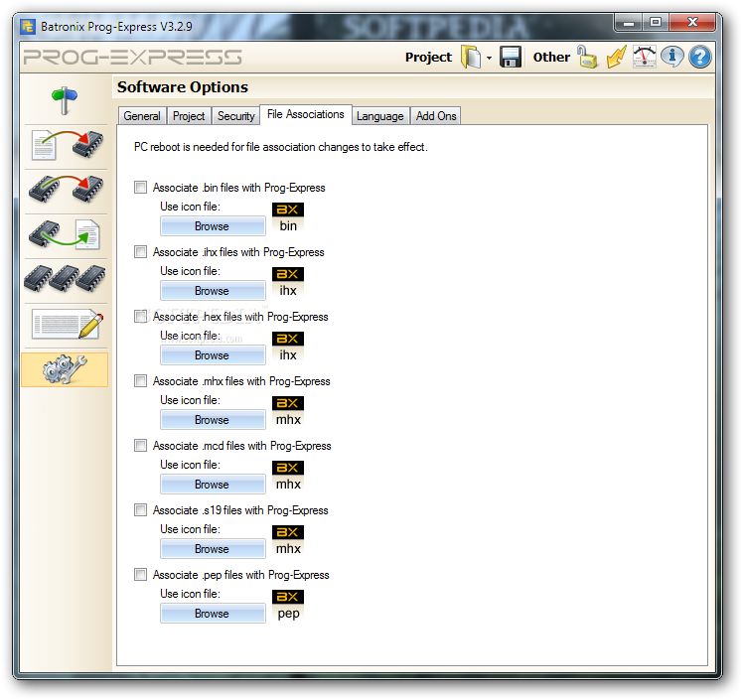This screenshot has width=743, height=700.
Task: Open the voltmeter gauge icon
Action: 645,57
